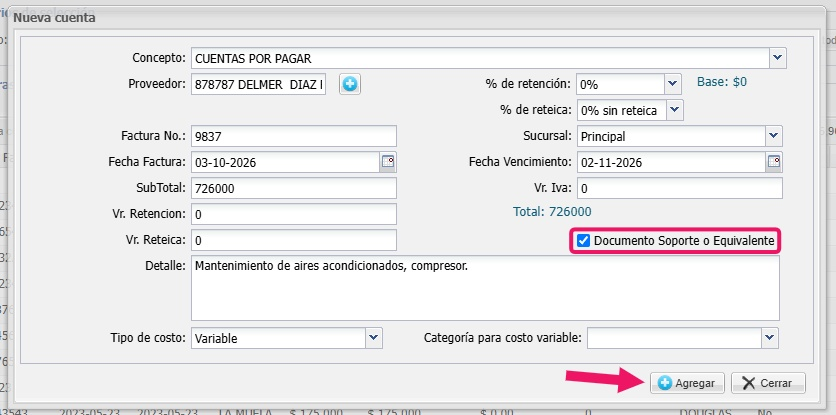Click the Fecha Vencimiento date field

[671, 162]
